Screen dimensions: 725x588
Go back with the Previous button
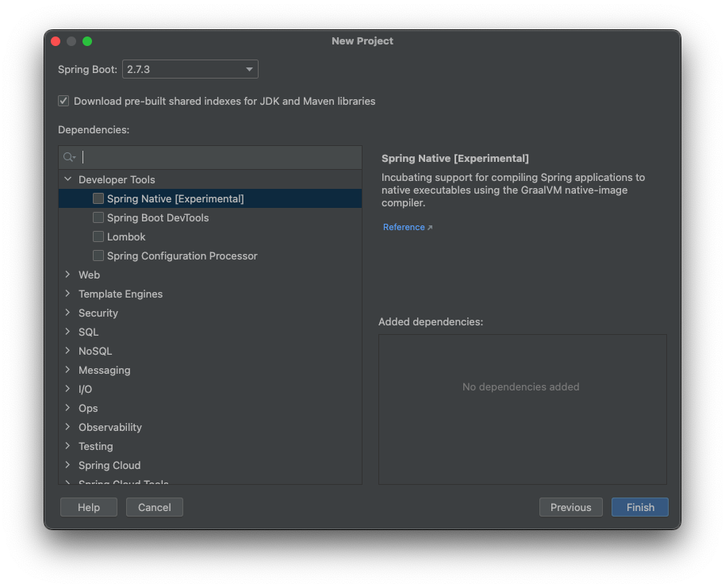coord(570,507)
